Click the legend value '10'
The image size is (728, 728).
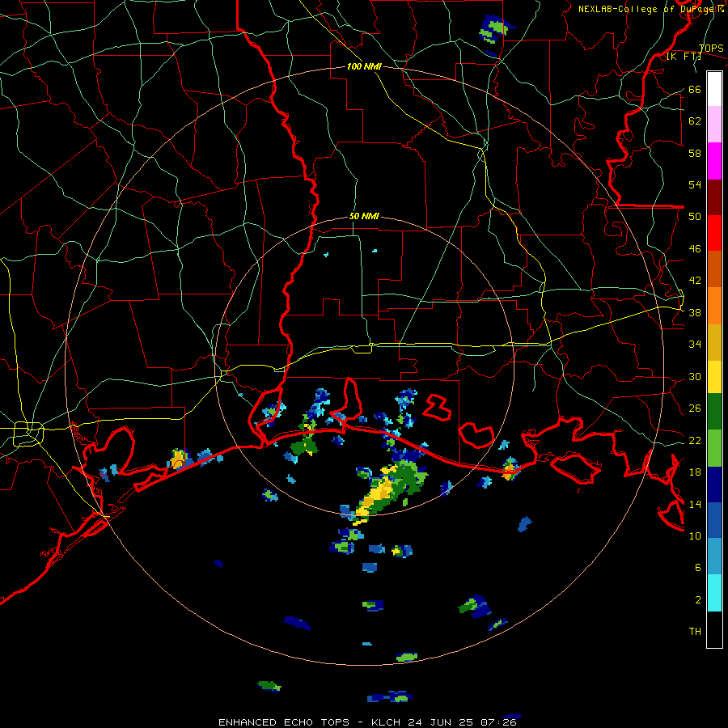(695, 535)
